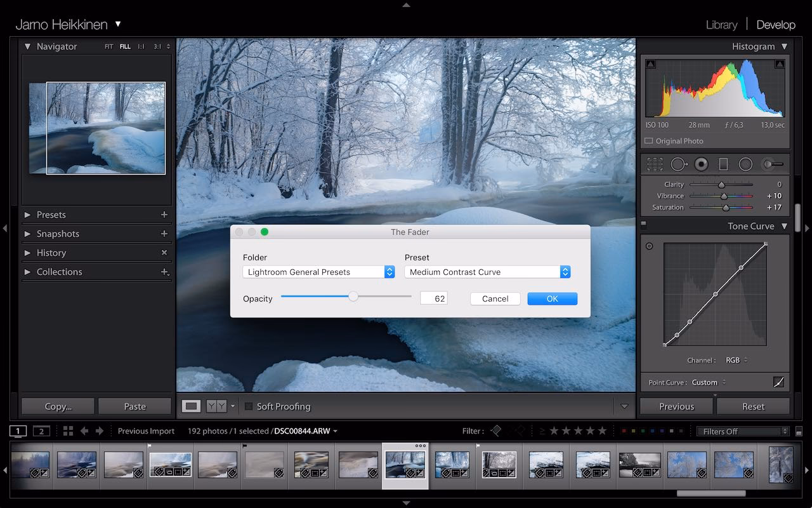Image resolution: width=812 pixels, height=508 pixels.
Task: Click the Opacity slider handle
Action: [x=353, y=297]
